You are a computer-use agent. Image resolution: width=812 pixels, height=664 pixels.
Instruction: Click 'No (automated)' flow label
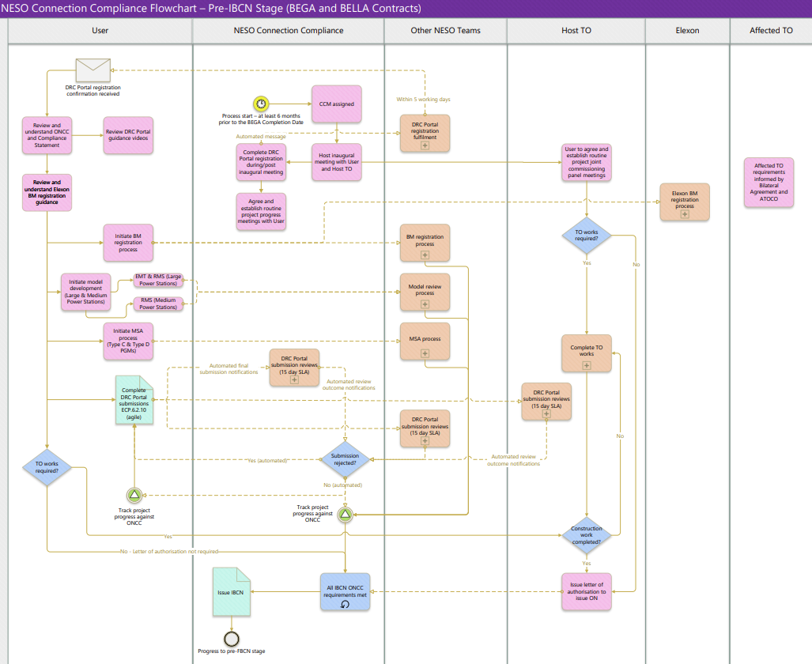(x=343, y=485)
